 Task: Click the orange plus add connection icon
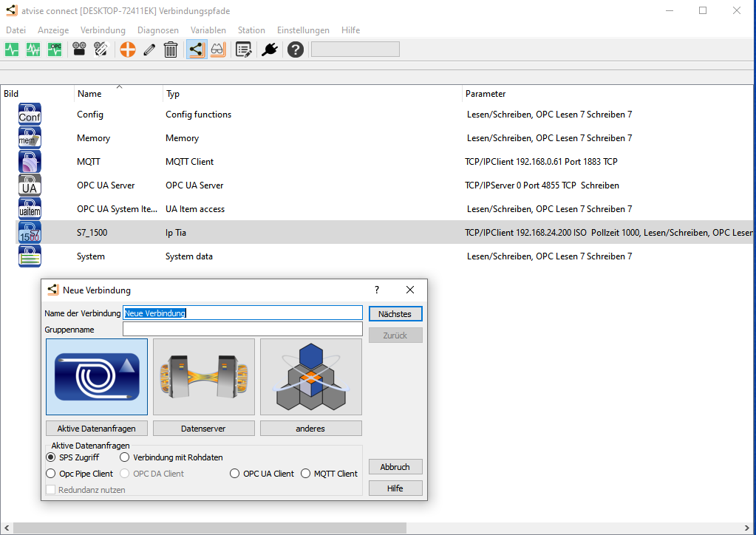click(128, 50)
